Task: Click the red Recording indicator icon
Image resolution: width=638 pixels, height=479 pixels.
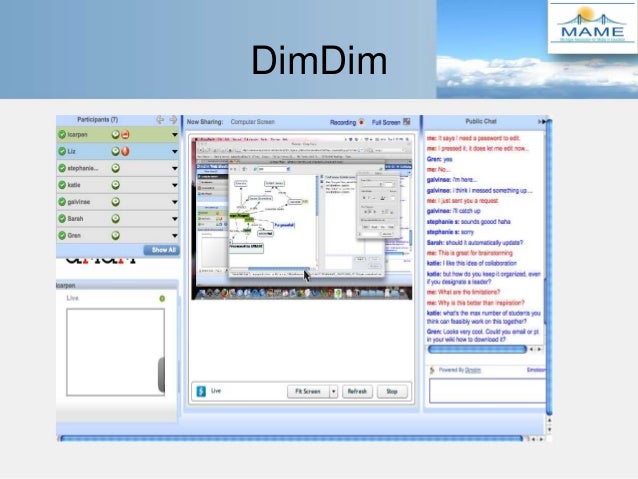Action: [361, 122]
